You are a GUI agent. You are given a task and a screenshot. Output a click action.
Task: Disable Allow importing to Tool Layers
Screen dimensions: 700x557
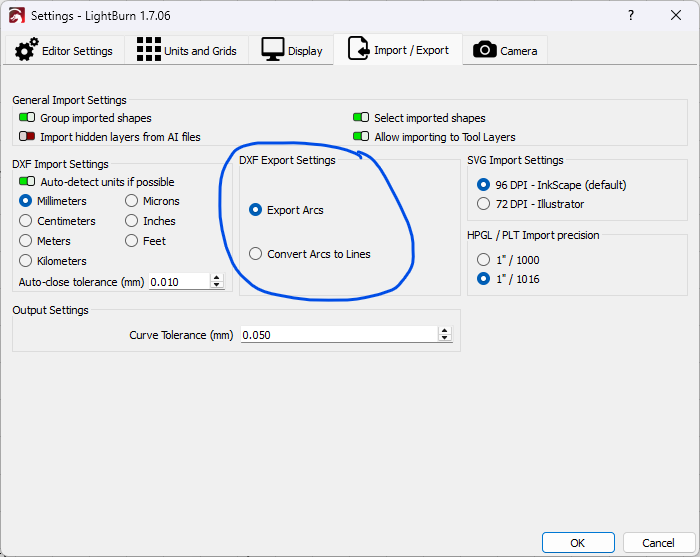pyautogui.click(x=361, y=137)
